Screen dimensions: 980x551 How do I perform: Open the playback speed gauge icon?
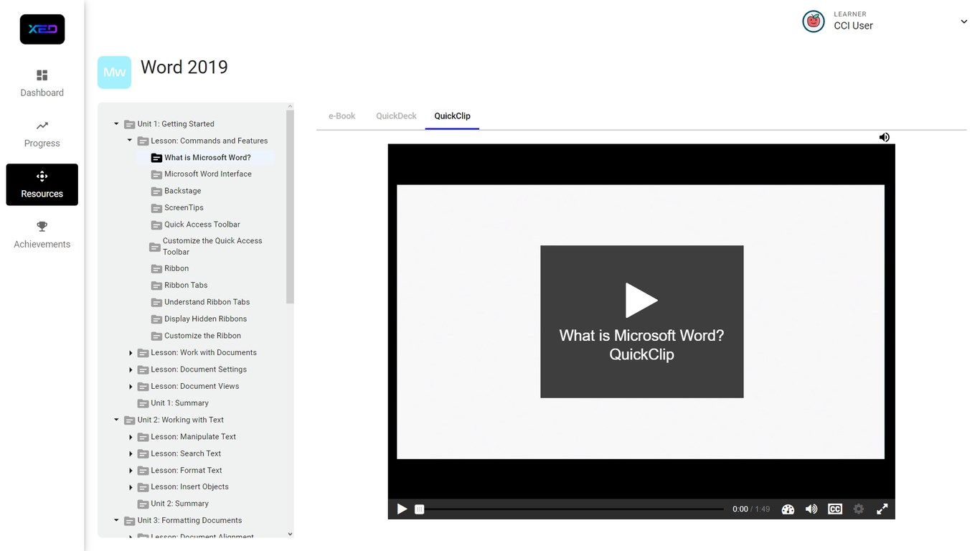(788, 509)
